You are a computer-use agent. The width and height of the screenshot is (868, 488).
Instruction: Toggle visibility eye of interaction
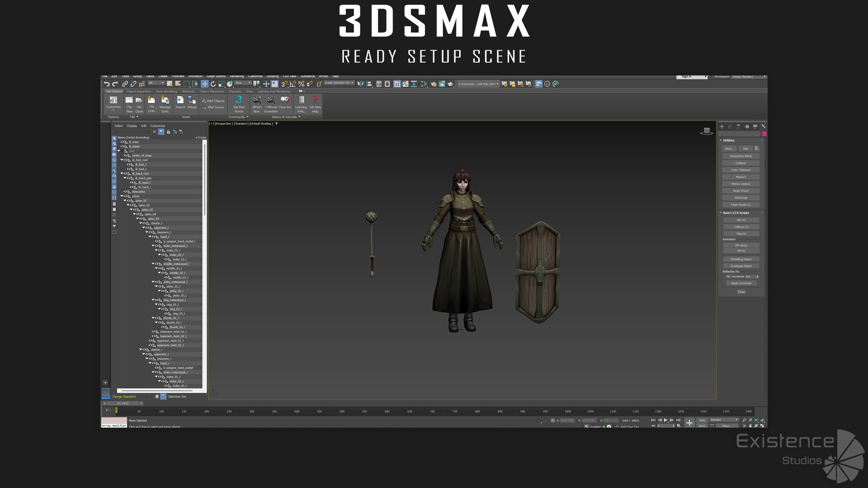[x=125, y=192]
